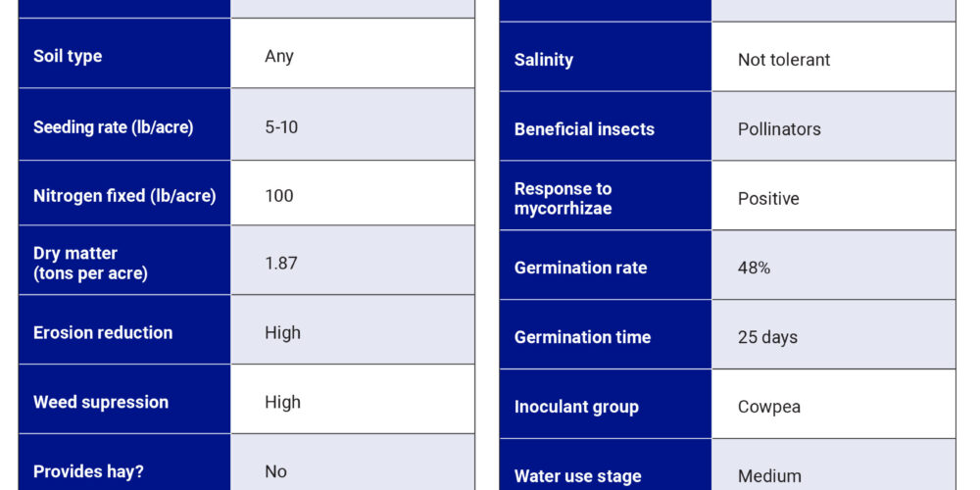The height and width of the screenshot is (490, 980).
Task: Select the Nitrogen fixed (lb/acre) label
Action: tap(124, 195)
